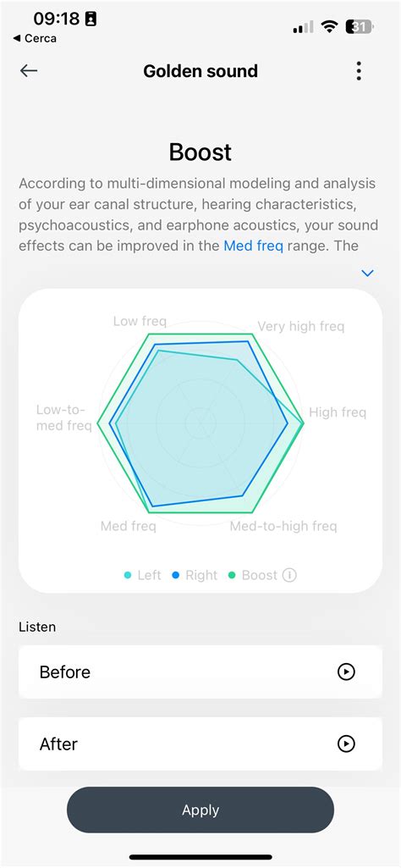Image resolution: width=401 pixels, height=868 pixels.
Task: Tap the green Boost legend color dot
Action: coord(232,576)
